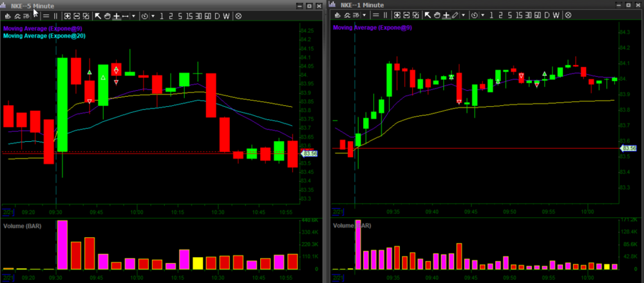Click the chart type icon at the far left of the 5 Minute toolbar

click(x=9, y=15)
